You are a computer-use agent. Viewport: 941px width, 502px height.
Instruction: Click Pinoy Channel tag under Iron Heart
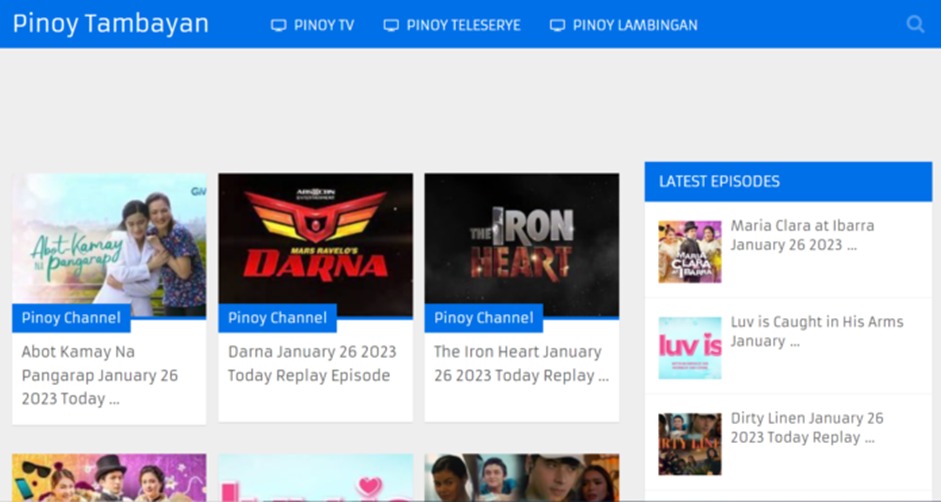483,318
